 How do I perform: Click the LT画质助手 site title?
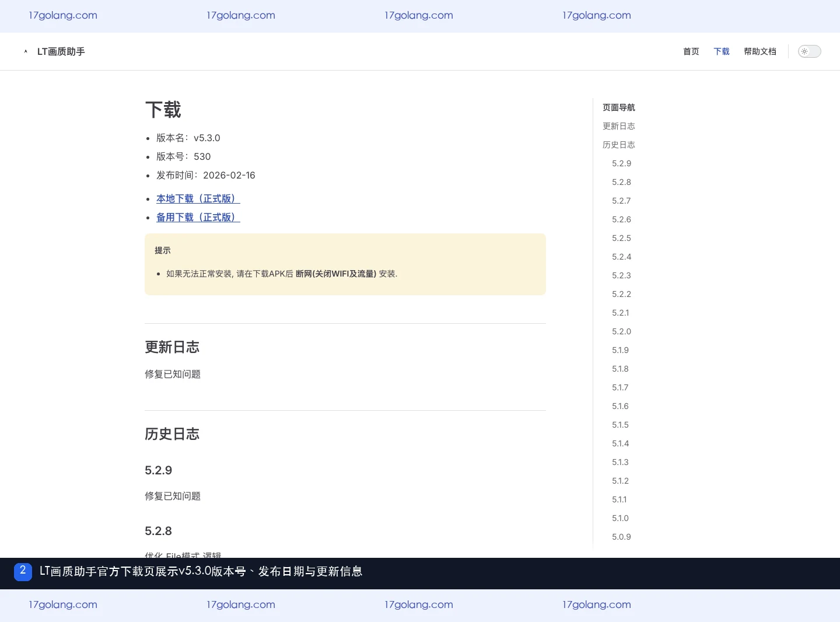pos(61,51)
